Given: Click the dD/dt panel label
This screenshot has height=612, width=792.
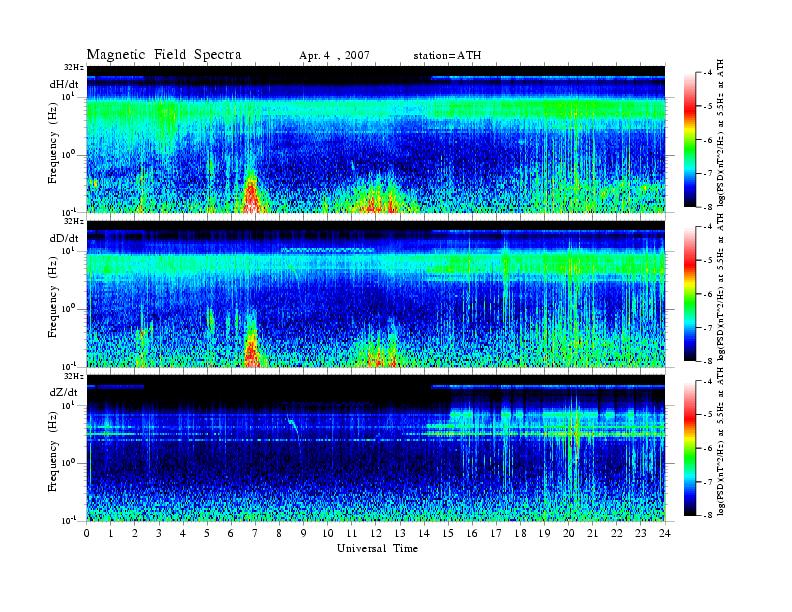Looking at the screenshot, I should coord(64,238).
